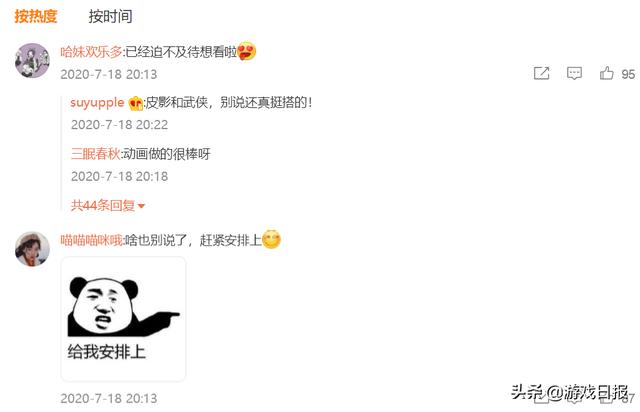Expand the 共44条回复 replies list
The height and width of the screenshot is (412, 640).
[x=108, y=205]
